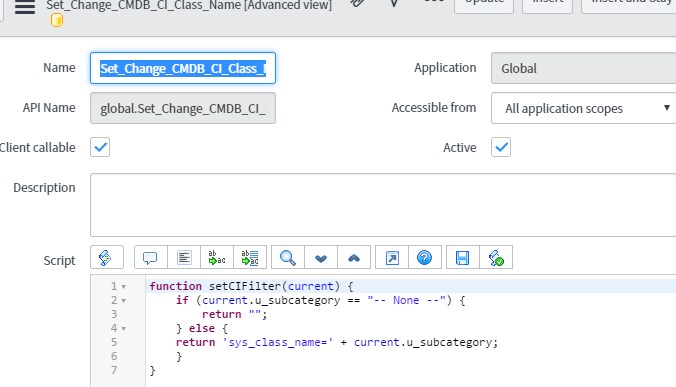Click the "return 'sys_class_name='" code line
676x387 pixels.
click(337, 342)
